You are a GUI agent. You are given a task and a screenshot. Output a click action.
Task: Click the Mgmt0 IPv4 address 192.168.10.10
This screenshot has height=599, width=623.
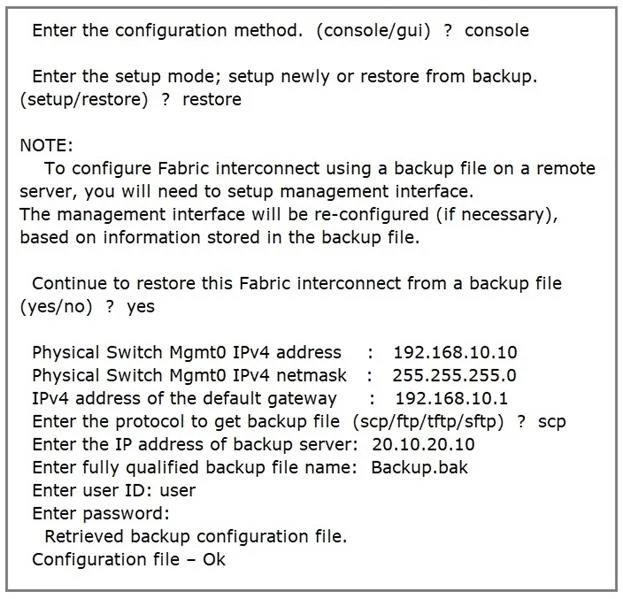(455, 353)
